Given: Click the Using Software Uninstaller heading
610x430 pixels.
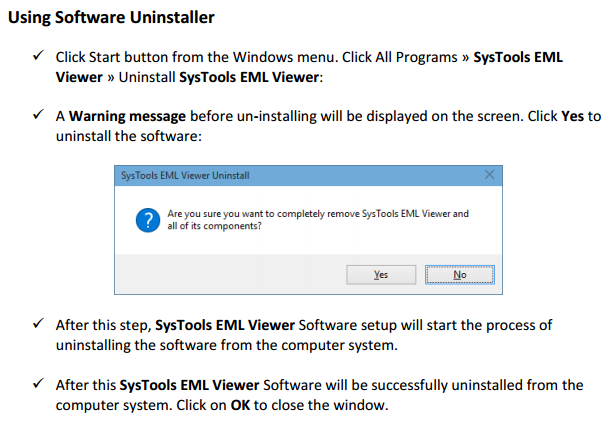Looking at the screenshot, I should (x=111, y=17).
